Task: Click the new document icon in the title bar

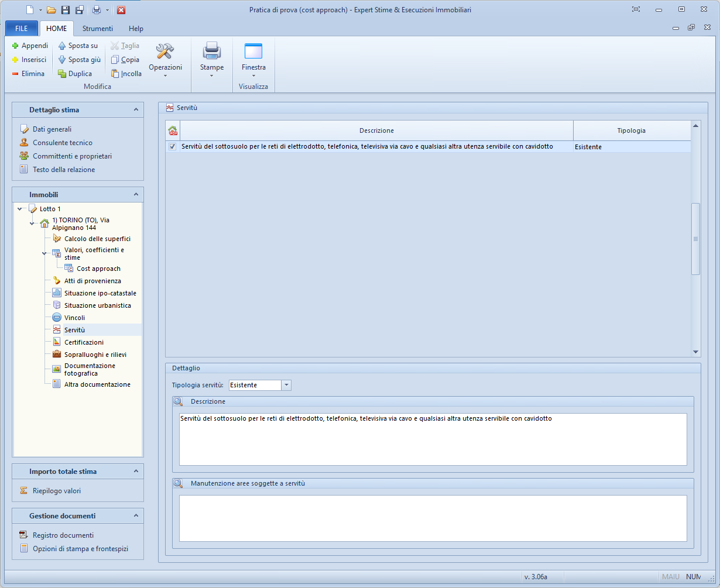Action: pyautogui.click(x=30, y=10)
